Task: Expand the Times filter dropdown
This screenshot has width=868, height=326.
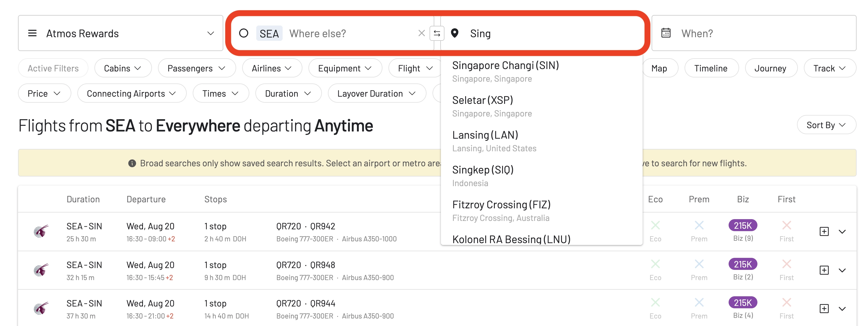Action: 221,93
